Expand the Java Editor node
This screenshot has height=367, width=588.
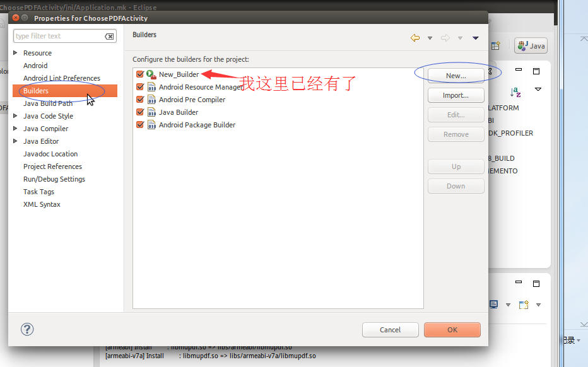(x=15, y=141)
